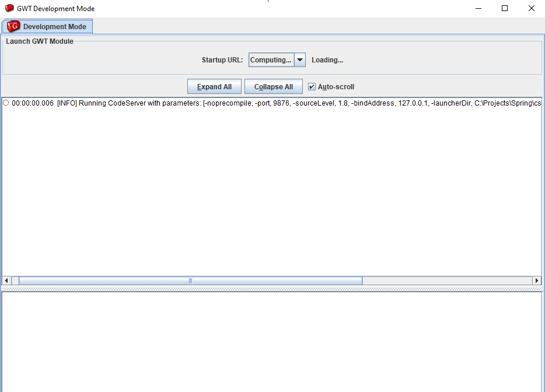Close the GWT Development Mode window
The height and width of the screenshot is (392, 545).
[x=531, y=9]
